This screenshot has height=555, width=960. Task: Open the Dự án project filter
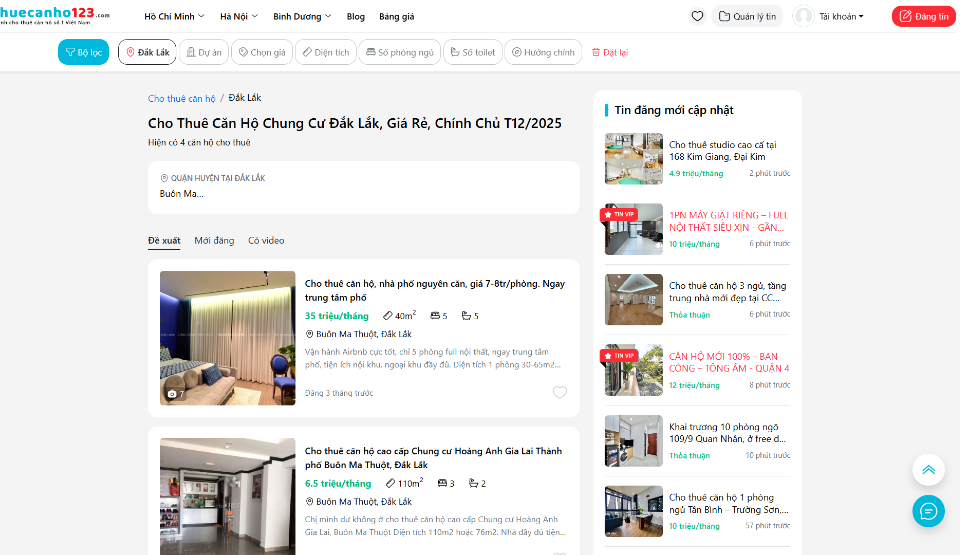click(x=204, y=52)
